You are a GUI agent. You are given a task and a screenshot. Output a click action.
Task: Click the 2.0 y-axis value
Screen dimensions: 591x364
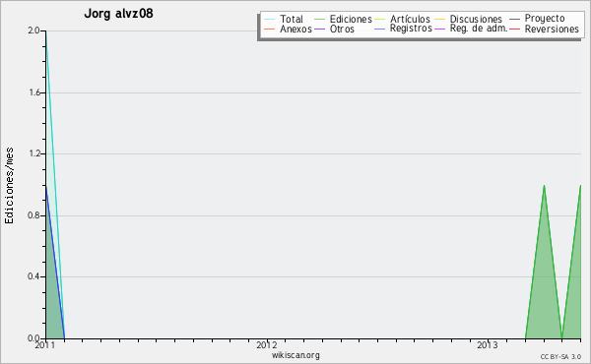34,30
